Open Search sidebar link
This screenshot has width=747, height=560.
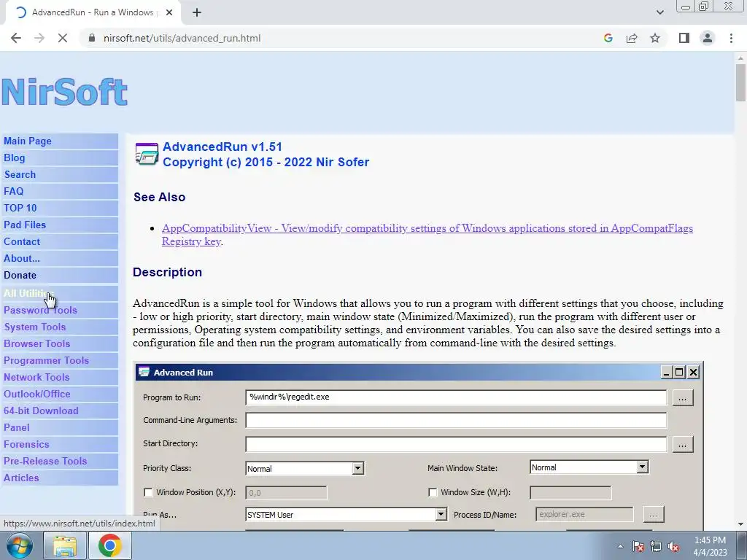tap(20, 174)
